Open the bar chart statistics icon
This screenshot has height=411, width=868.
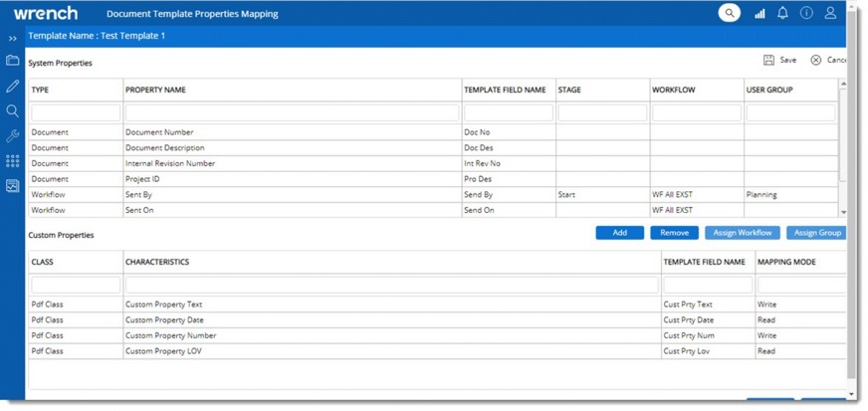pyautogui.click(x=759, y=13)
